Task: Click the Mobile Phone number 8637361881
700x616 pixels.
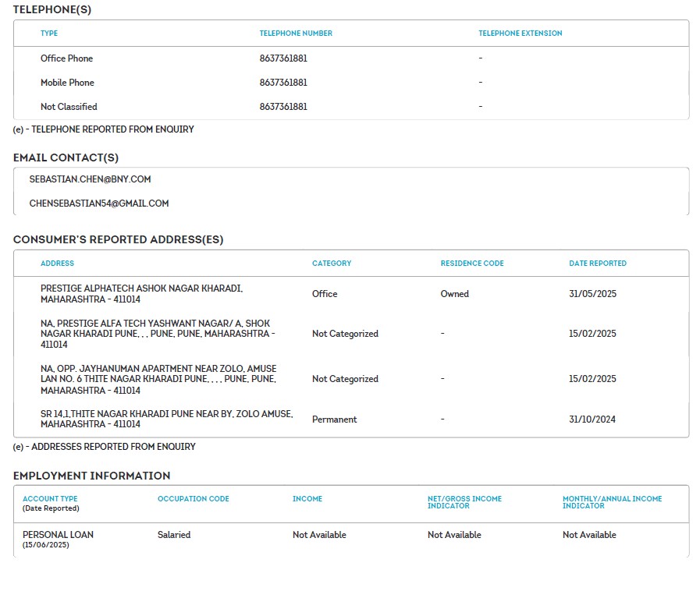Action: 283,83
